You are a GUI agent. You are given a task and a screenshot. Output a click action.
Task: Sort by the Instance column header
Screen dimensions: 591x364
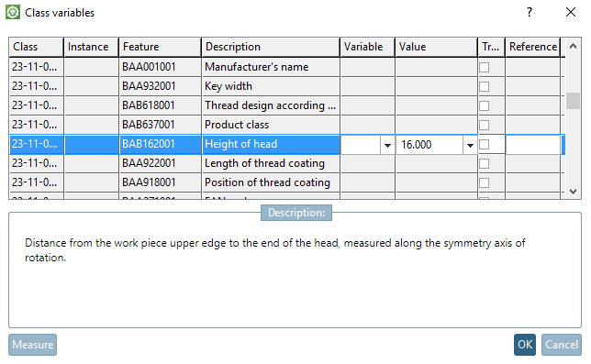(x=91, y=47)
